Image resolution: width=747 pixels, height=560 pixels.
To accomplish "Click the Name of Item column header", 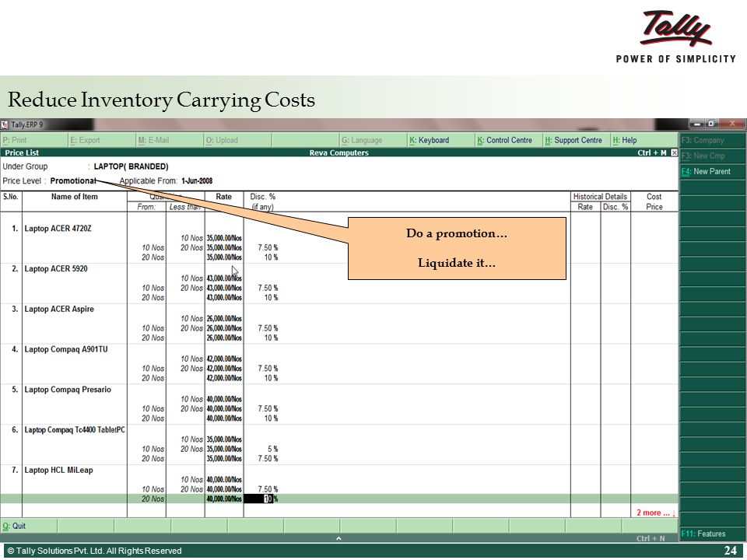I will coord(75,197).
